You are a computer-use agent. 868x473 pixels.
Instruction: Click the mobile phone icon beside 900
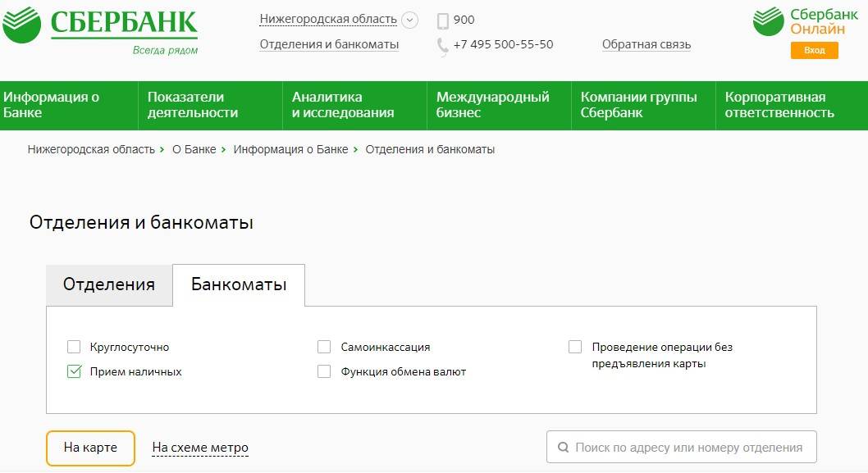tap(443, 20)
